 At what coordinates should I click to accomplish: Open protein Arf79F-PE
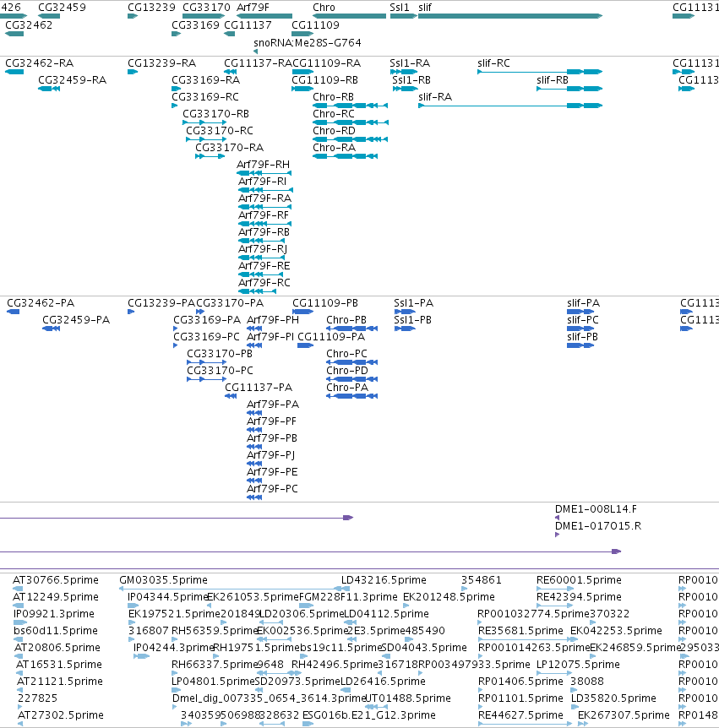point(272,472)
